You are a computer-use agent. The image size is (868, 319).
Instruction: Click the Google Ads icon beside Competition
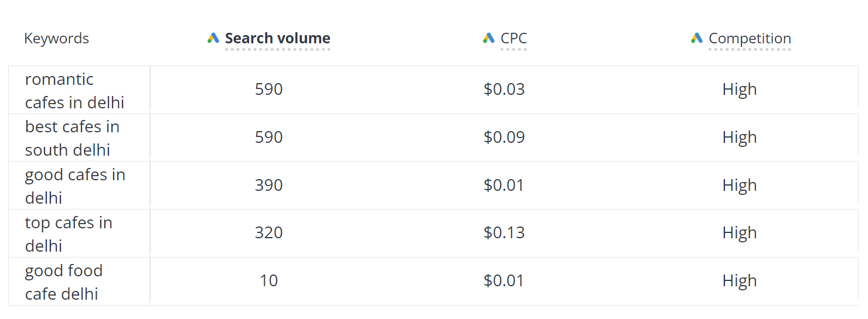coord(697,38)
